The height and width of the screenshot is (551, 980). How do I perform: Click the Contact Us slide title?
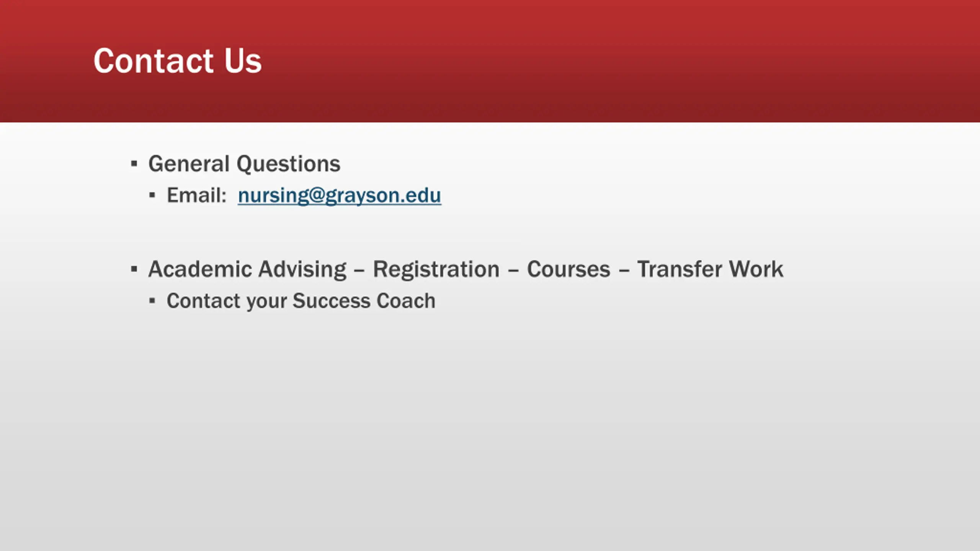click(x=178, y=60)
